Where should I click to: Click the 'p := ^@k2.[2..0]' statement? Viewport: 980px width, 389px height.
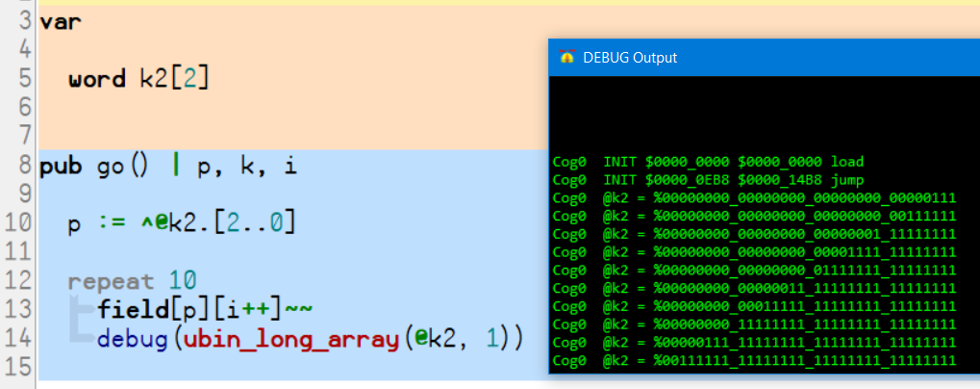point(181,223)
